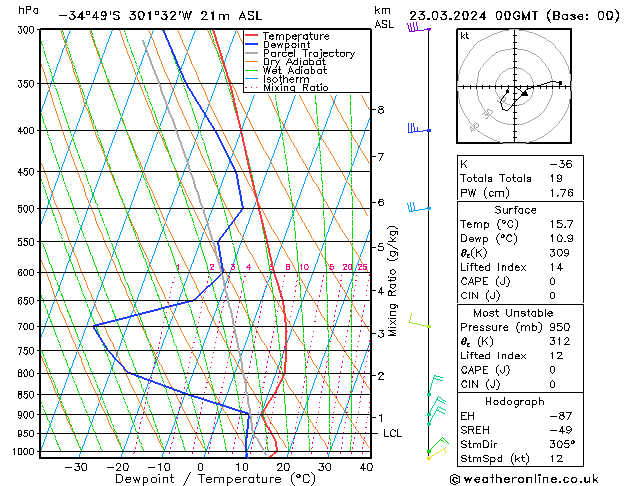Viewport: 629px width, 486px height.
Task: Click the vertical 'Mixing Ratio (g/kg)' axis title
Action: [x=393, y=281]
